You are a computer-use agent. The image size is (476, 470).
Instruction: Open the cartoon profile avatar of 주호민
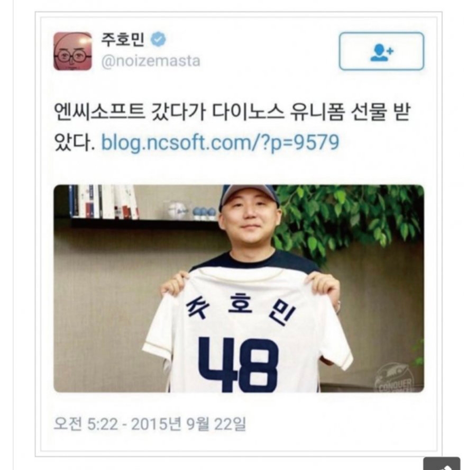tap(72, 51)
